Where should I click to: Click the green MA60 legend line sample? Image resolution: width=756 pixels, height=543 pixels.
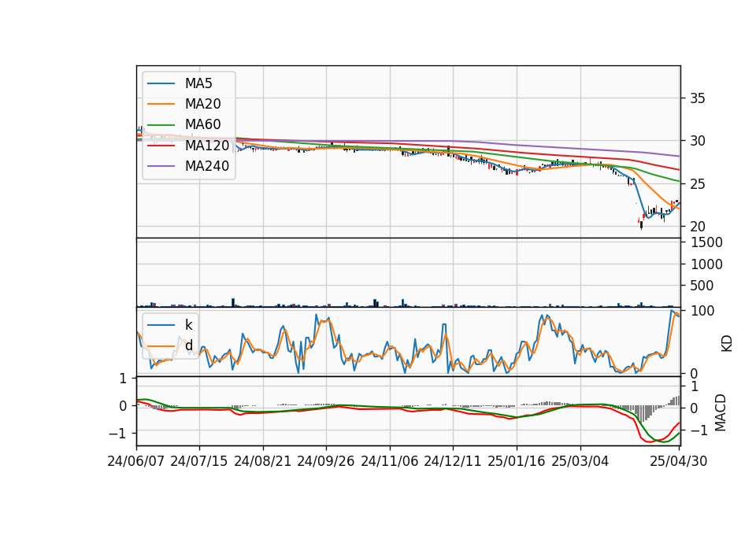pos(161,124)
